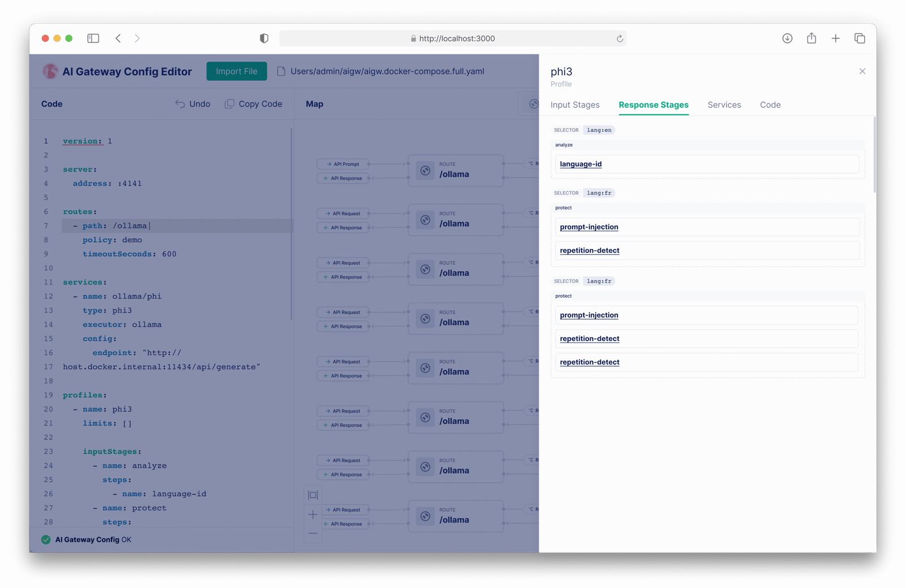The image size is (906, 588).
Task: Open the language-id step link
Action: coord(580,164)
